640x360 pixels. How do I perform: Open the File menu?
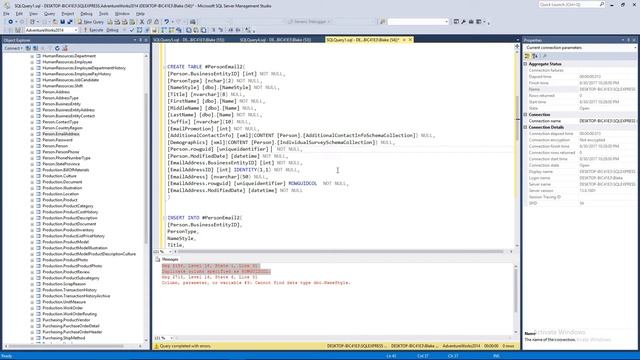point(7,14)
